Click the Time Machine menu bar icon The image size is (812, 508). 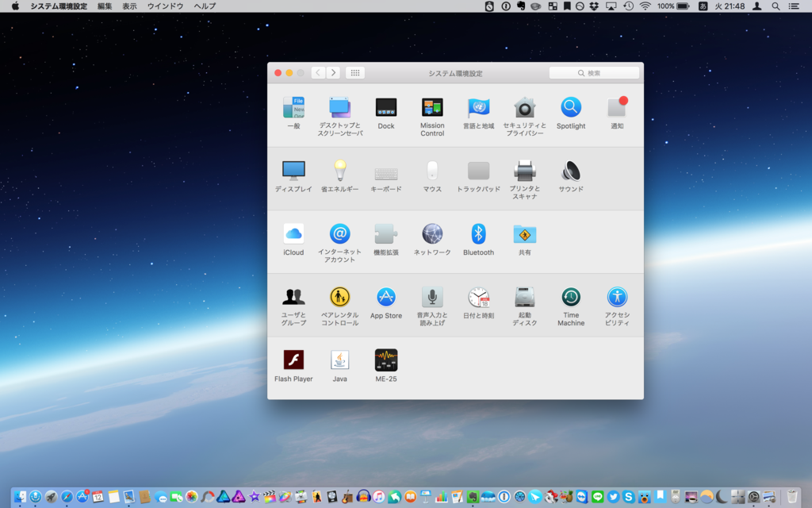pos(628,6)
